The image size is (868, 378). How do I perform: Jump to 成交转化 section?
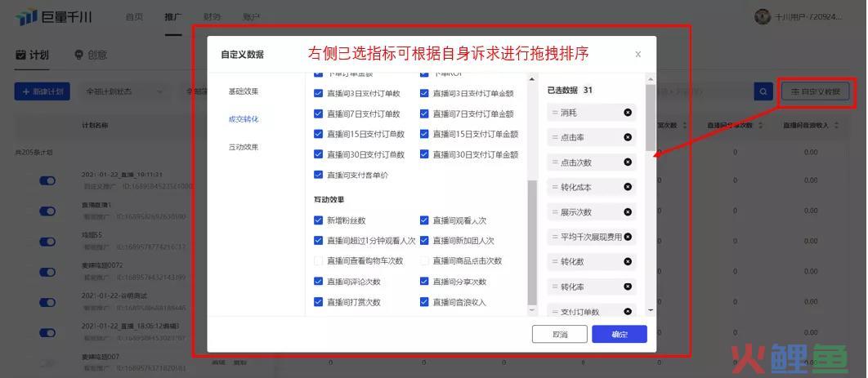click(x=244, y=119)
